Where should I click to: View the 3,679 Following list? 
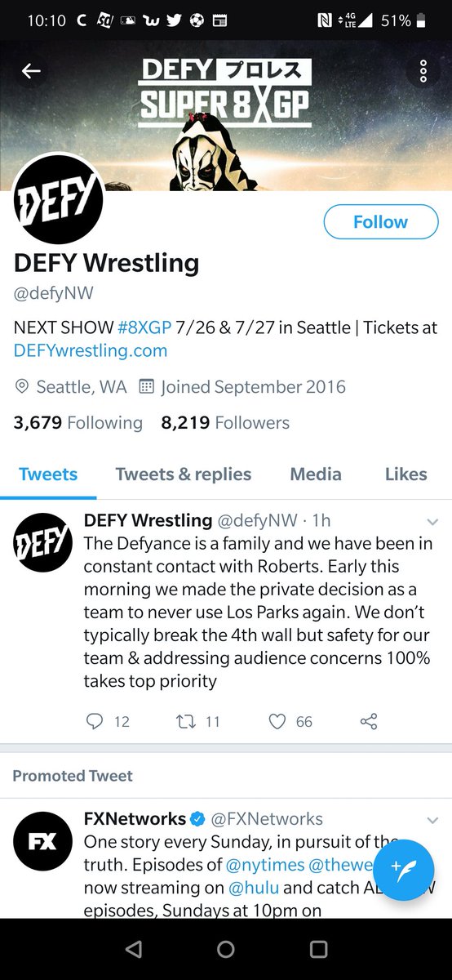click(78, 423)
